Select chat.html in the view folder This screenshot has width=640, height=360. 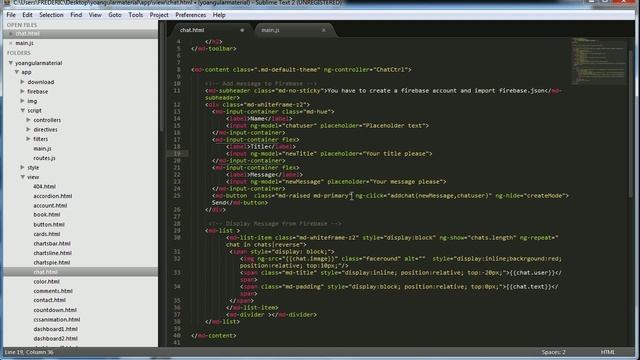point(45,272)
